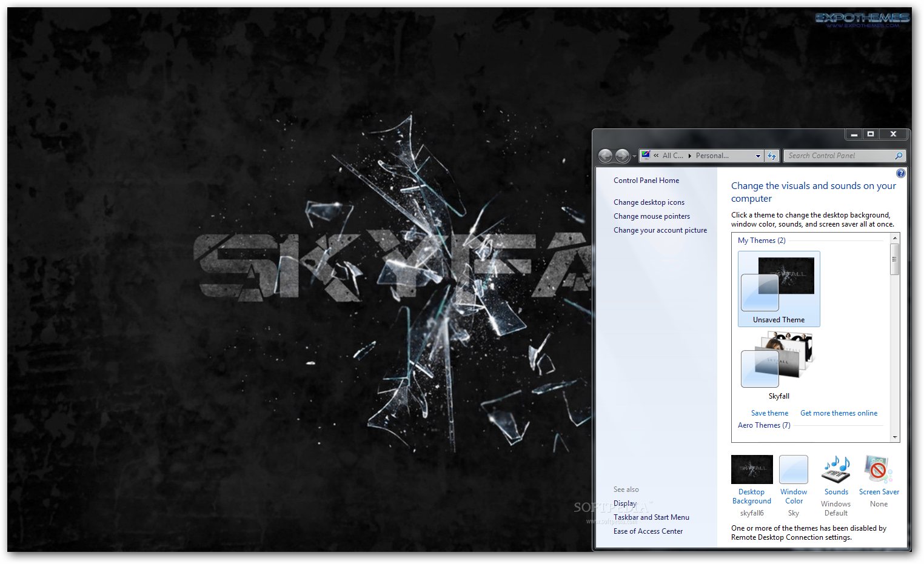
Task: Close the Personalization window
Action: click(893, 134)
